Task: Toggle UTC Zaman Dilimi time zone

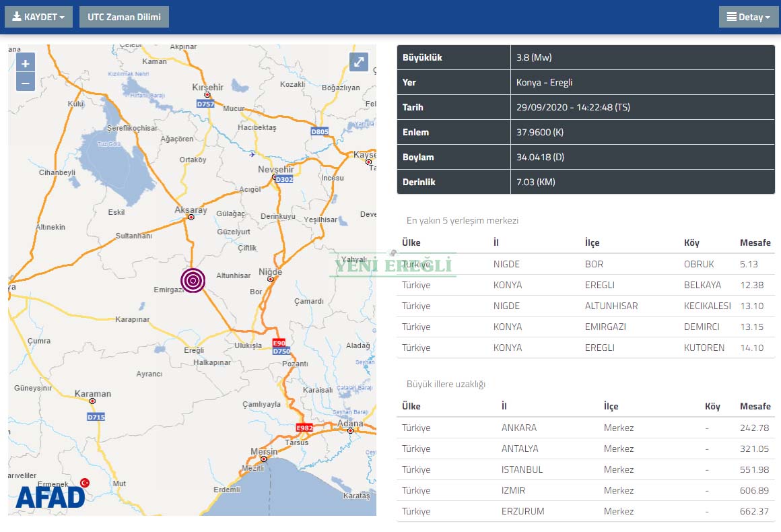Action: (124, 17)
